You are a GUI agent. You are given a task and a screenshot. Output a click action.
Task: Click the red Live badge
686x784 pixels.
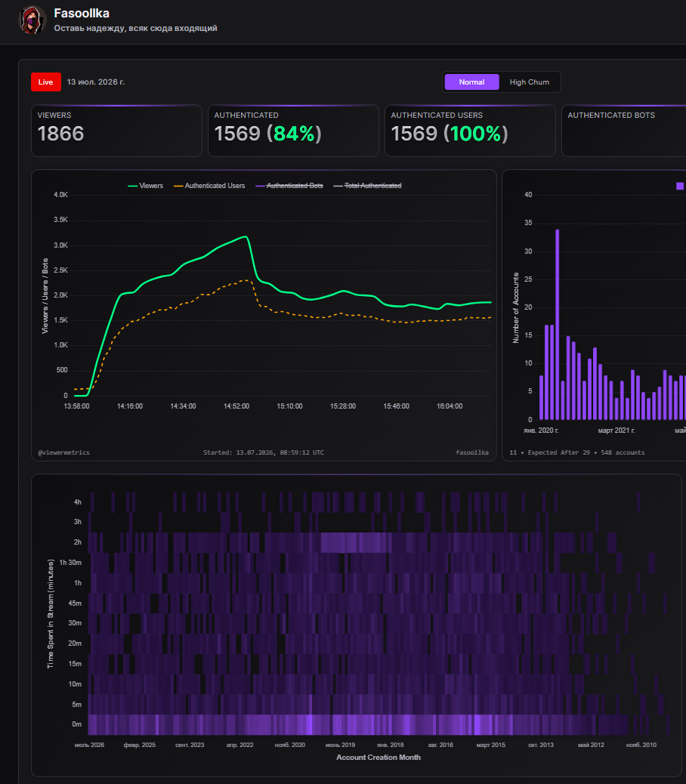click(x=46, y=82)
